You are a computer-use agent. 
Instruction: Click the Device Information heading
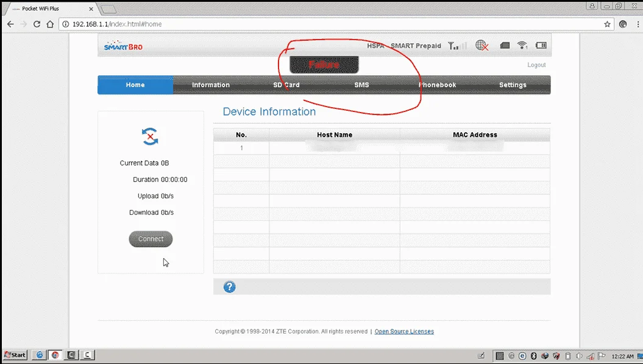[269, 111]
